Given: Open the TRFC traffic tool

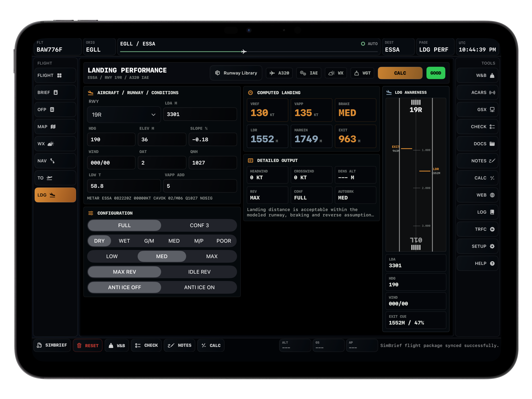Looking at the screenshot, I should point(477,229).
